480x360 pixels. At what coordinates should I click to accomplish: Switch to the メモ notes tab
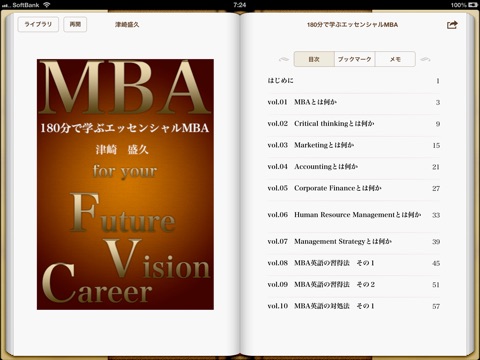(x=395, y=59)
